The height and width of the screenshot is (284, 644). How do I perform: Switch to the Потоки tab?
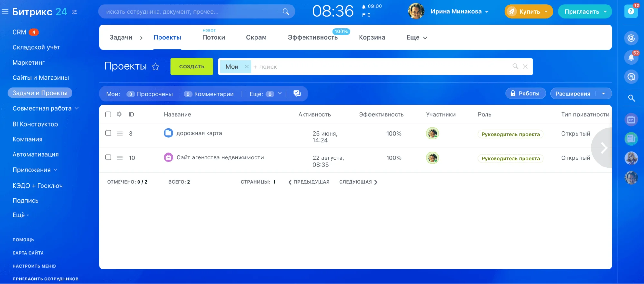pos(214,37)
